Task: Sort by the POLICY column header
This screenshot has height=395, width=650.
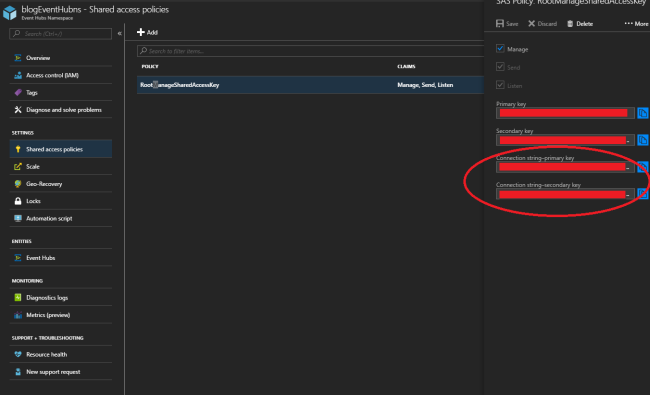Action: (x=150, y=66)
